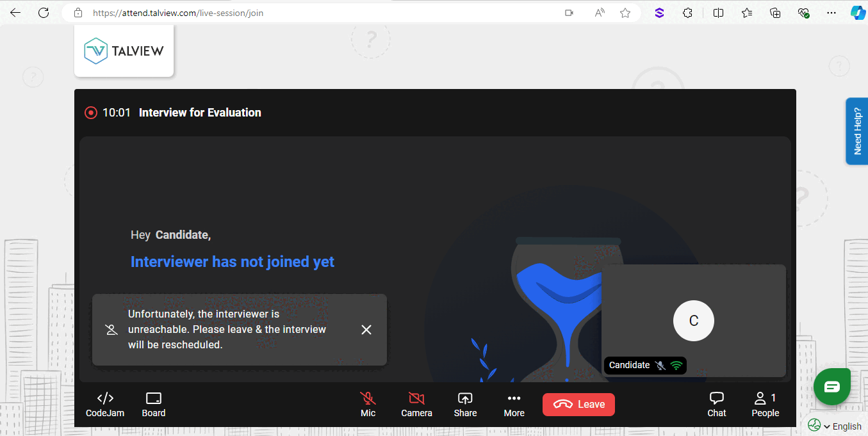868x436 pixels.
Task: Add this page to favorites
Action: [x=625, y=13]
